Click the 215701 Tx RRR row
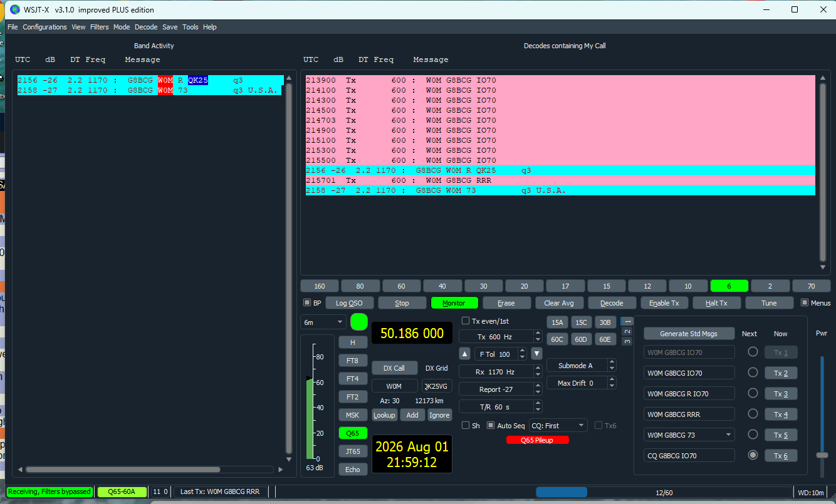The width and height of the screenshot is (836, 504). point(560,180)
